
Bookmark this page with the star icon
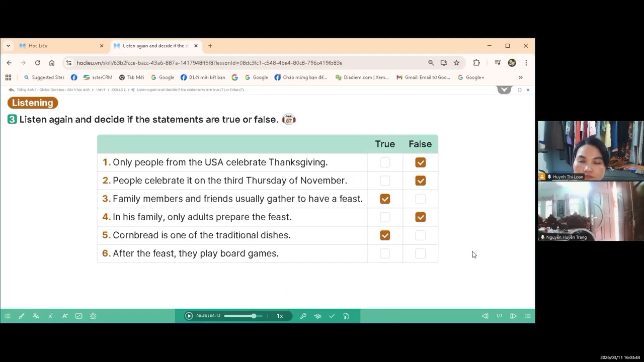tap(456, 63)
